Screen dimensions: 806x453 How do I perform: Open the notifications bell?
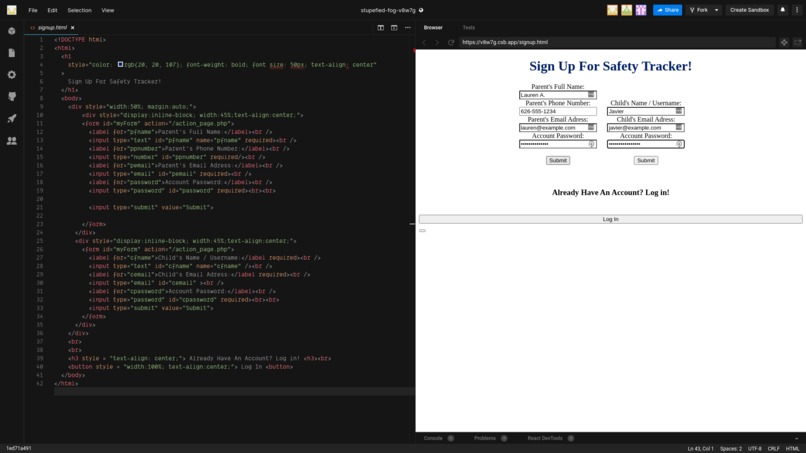click(x=782, y=10)
